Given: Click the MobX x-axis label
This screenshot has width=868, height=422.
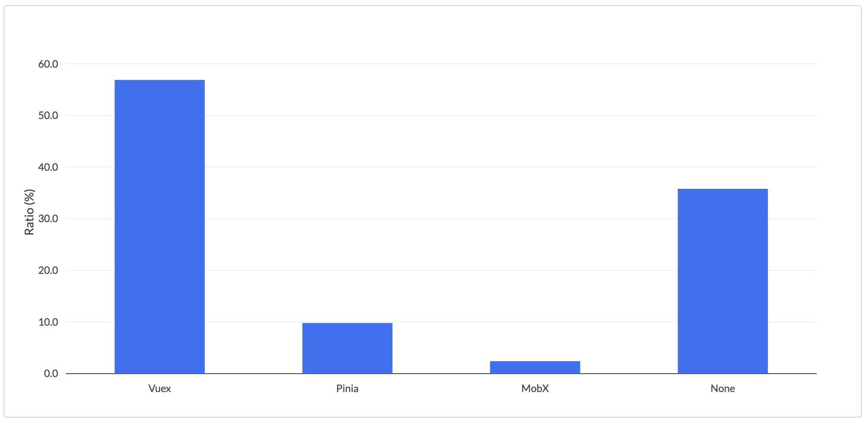Looking at the screenshot, I should click(535, 389).
